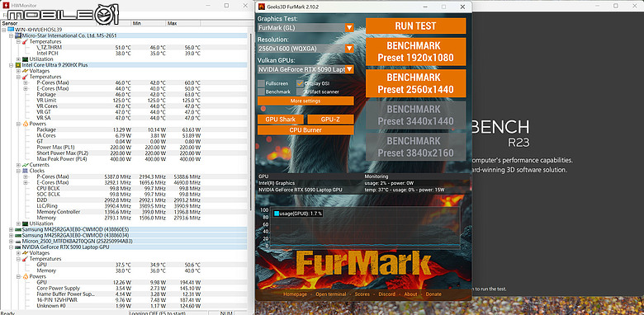Screen dimensions: 644x315
Task: Click the Open terminal link
Action: [330, 294]
